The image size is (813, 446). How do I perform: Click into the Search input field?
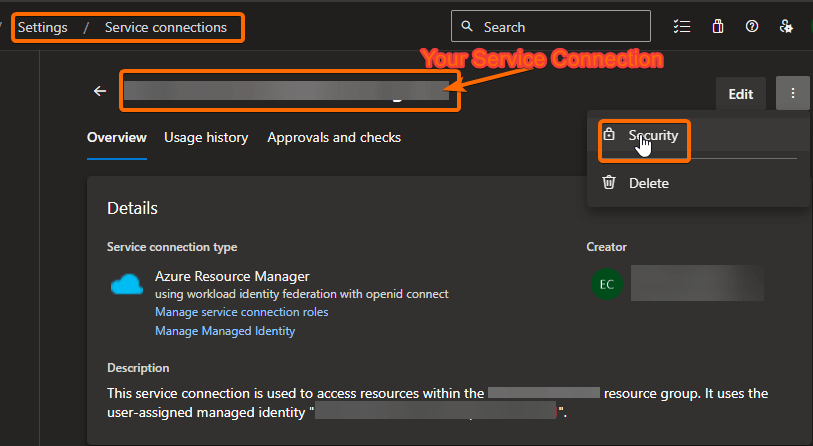tap(560, 27)
